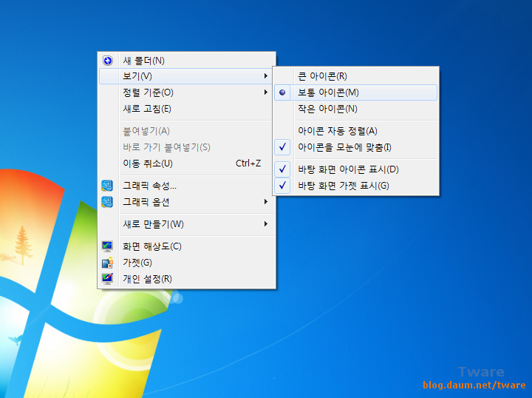532x398 pixels.
Task: Expand the 보기(V) submenu arrow
Action: point(266,76)
